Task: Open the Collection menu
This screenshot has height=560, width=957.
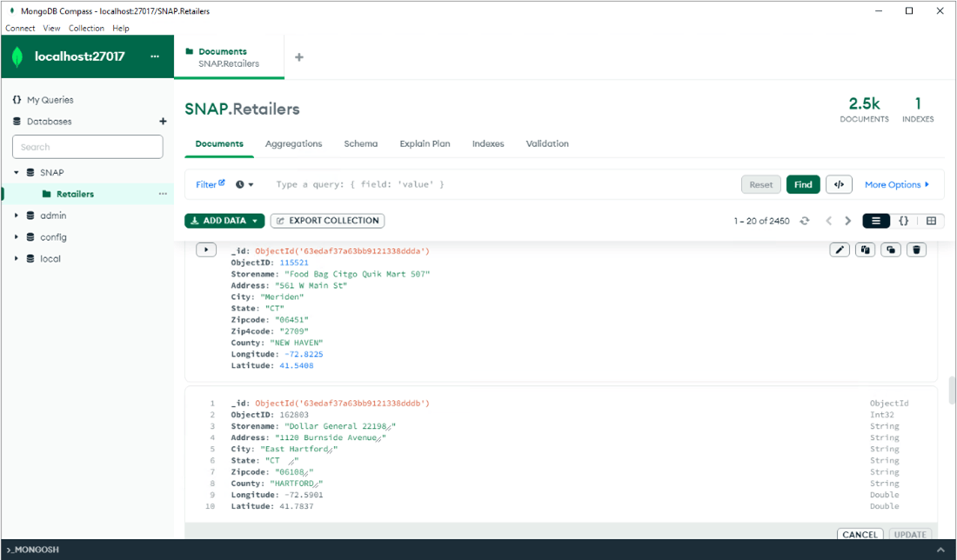Action: (86, 29)
